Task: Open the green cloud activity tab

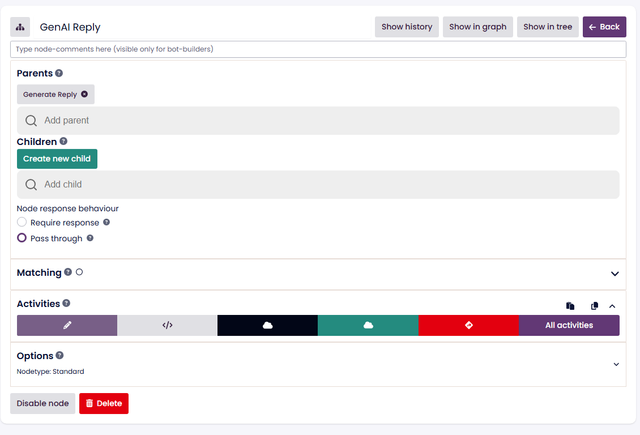Action: point(368,325)
